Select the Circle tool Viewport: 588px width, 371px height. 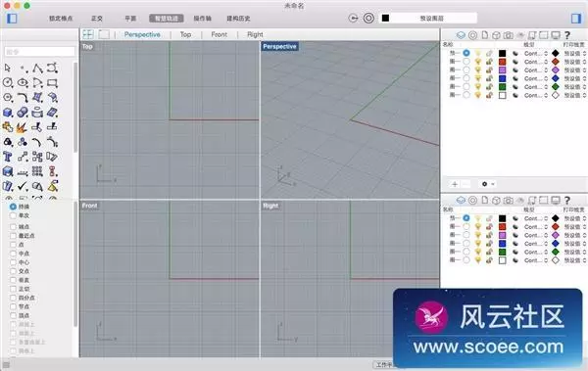pyautogui.click(x=8, y=82)
